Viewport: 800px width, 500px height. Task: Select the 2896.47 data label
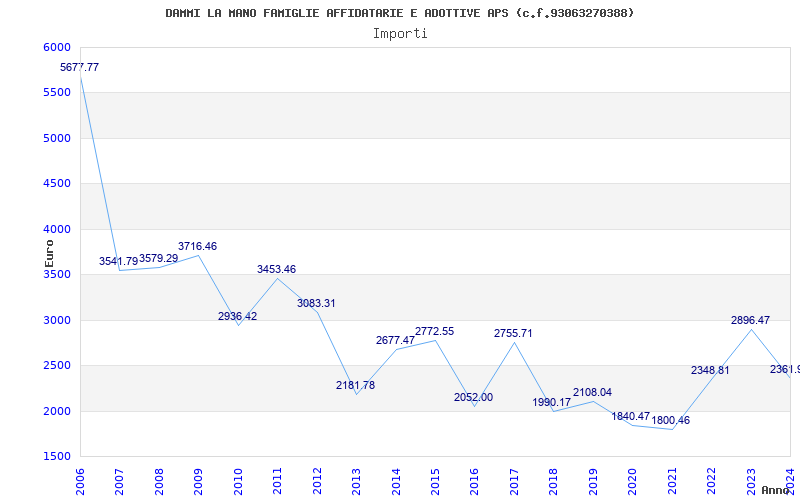pyautogui.click(x=751, y=320)
